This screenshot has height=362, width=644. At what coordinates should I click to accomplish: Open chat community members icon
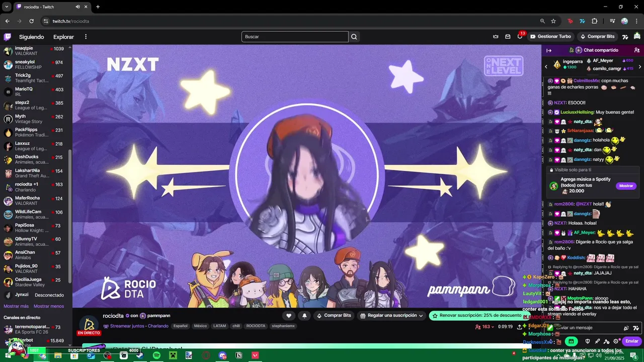pos(637,50)
